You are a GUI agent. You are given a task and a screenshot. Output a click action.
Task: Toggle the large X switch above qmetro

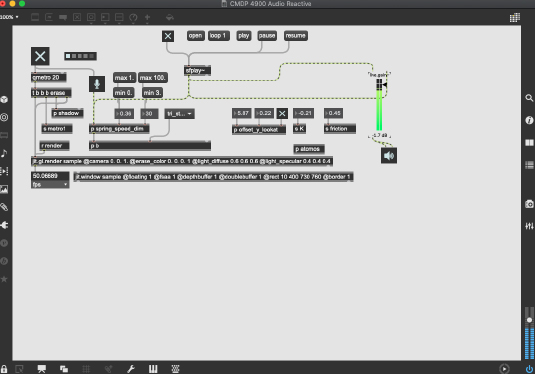[x=40, y=56]
